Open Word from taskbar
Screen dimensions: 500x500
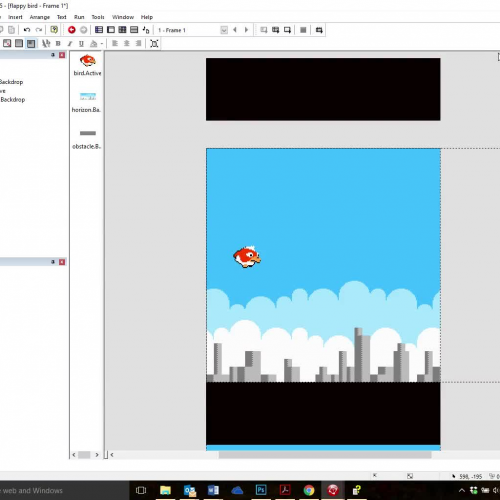[x=213, y=490]
